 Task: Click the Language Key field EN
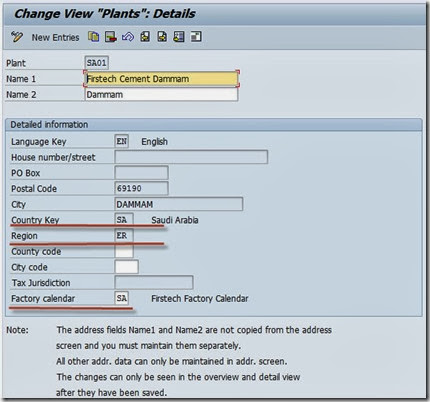click(122, 141)
